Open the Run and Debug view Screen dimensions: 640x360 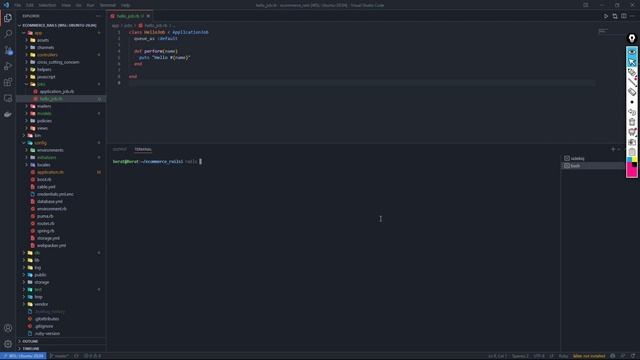tap(8, 66)
